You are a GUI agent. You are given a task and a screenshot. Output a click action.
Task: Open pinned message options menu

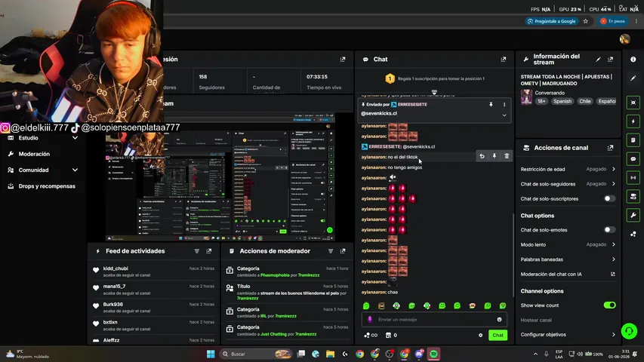click(504, 105)
